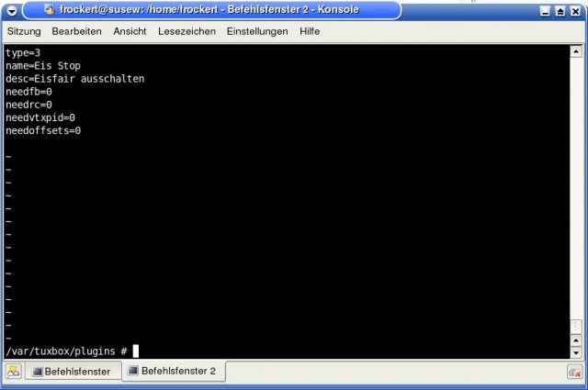588x390 pixels.
Task: Select the Befehlsfenster 2 tab
Action: click(173, 372)
